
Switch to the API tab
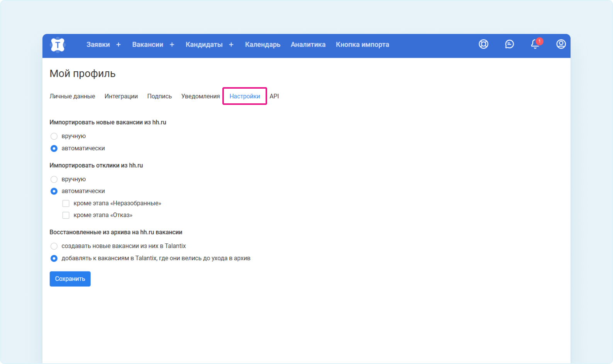click(x=274, y=96)
